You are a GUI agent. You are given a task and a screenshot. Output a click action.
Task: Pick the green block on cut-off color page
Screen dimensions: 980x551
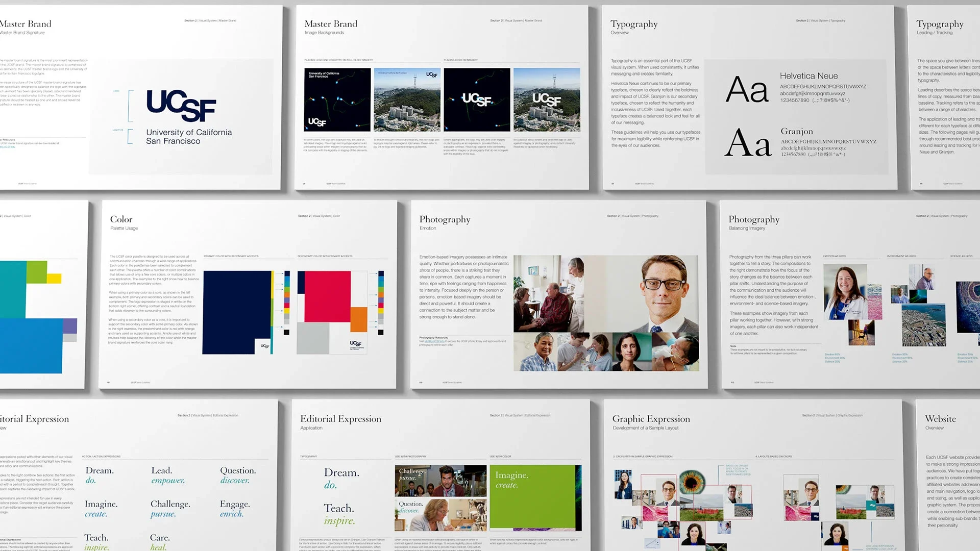[36, 272]
